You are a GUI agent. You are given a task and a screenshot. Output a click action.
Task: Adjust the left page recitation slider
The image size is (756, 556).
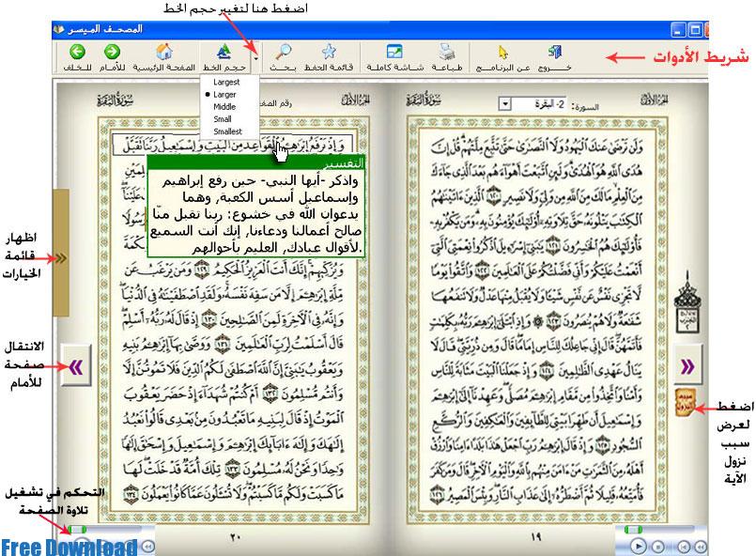(77, 530)
